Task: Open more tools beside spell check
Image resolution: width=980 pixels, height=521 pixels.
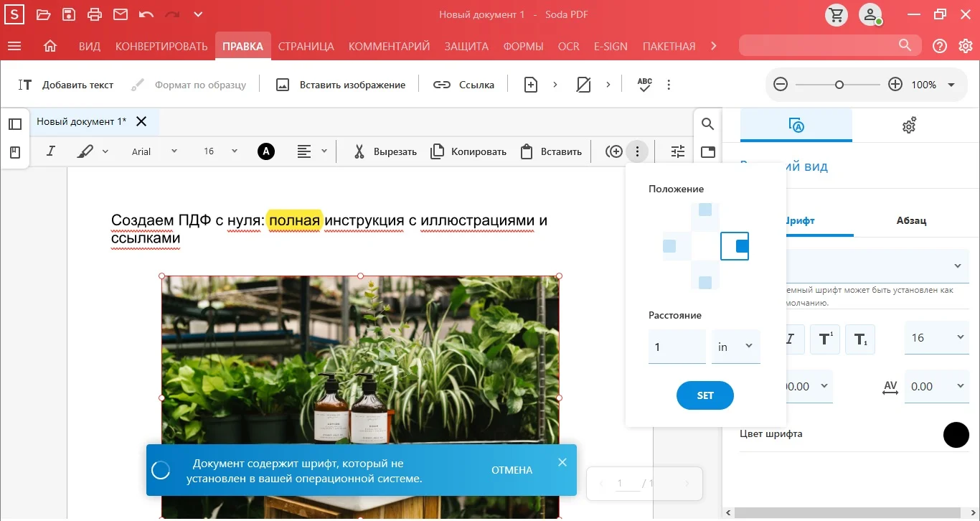Action: [x=669, y=85]
